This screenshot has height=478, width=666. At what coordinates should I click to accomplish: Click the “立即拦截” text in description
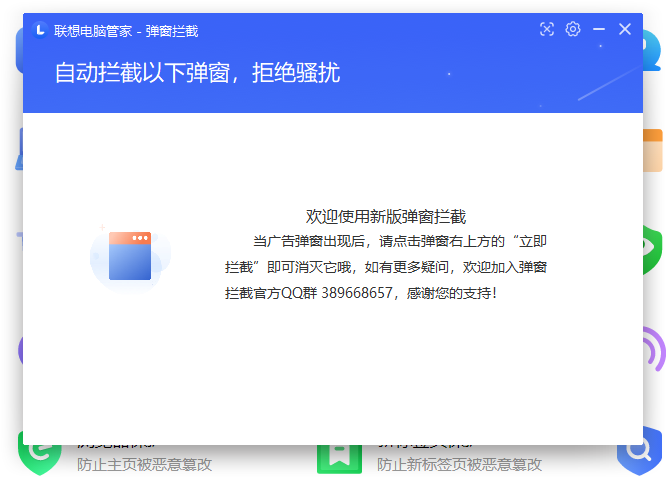point(528,241)
